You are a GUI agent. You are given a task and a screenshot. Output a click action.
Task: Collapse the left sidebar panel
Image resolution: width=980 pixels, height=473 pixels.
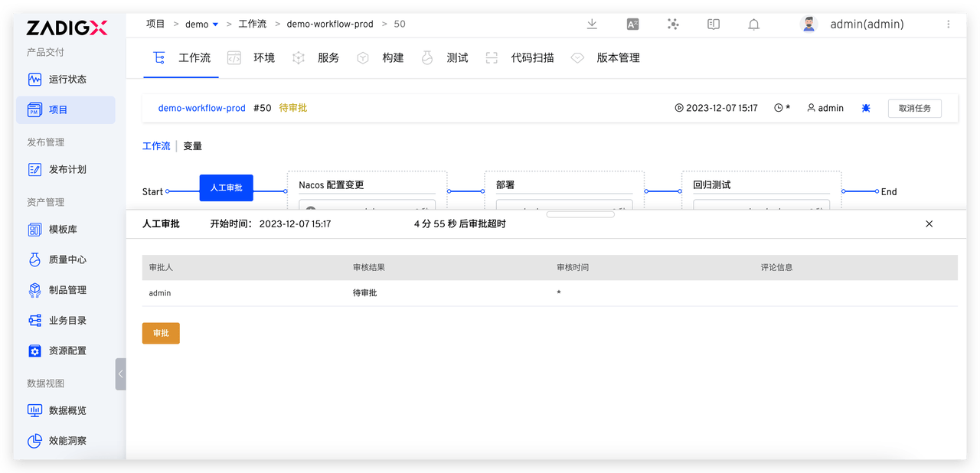120,374
